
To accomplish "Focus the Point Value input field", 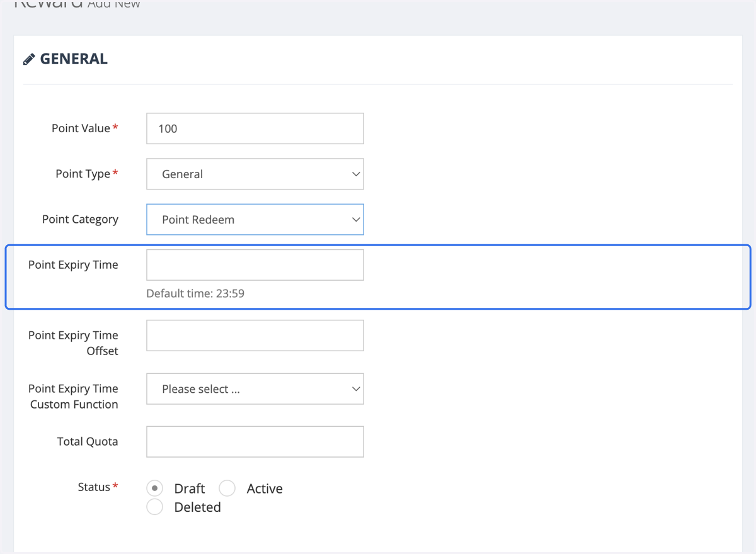I will [255, 128].
